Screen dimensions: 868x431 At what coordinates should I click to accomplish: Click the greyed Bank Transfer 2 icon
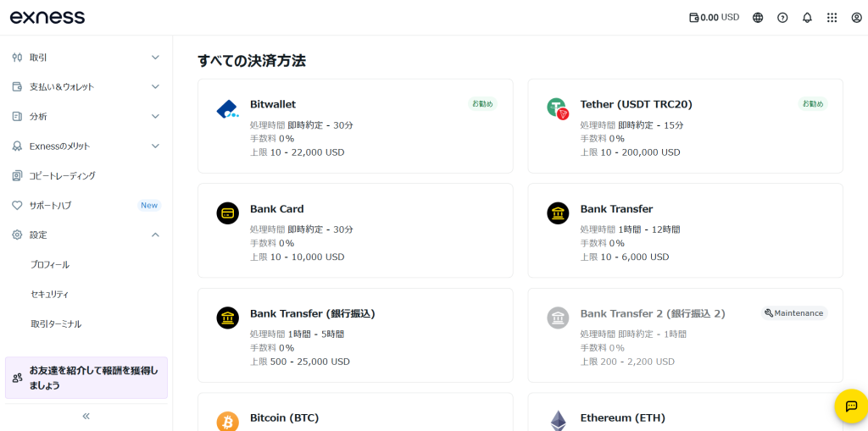(558, 318)
